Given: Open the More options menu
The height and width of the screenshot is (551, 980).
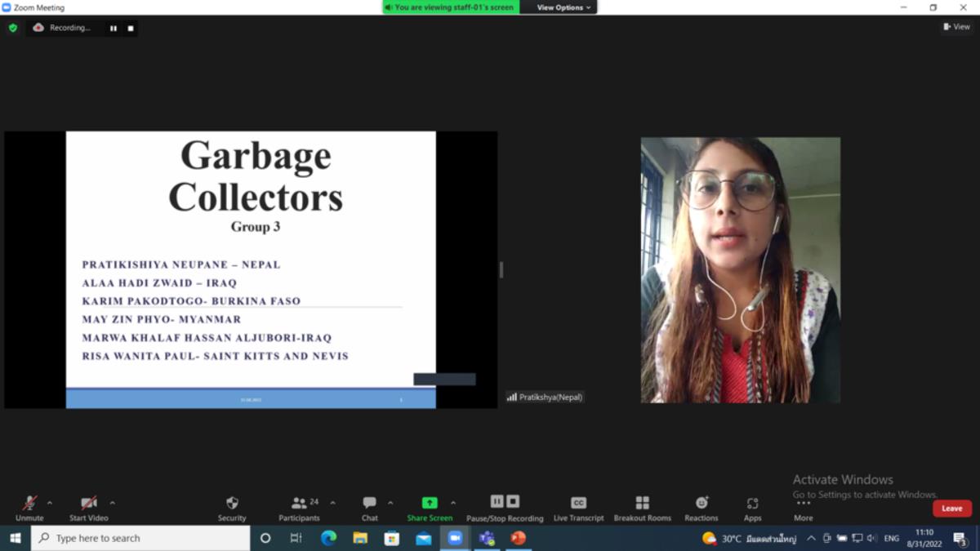Looking at the screenshot, I should point(804,509).
